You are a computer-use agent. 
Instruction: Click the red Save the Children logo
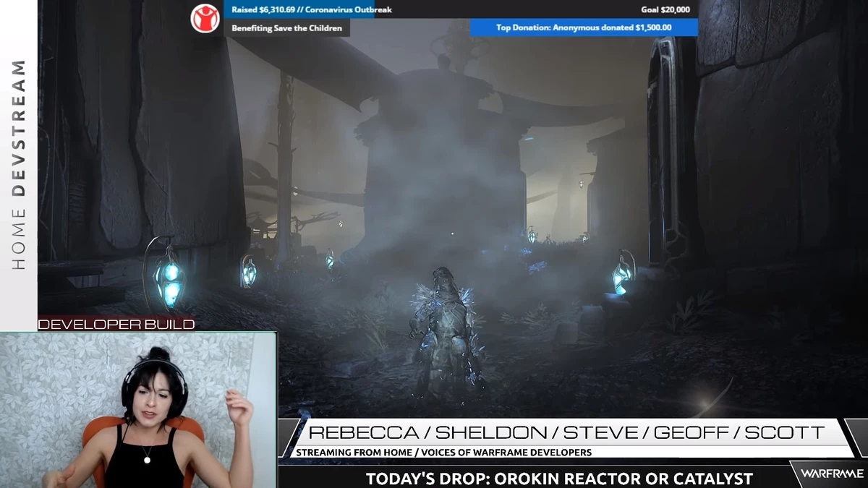click(x=205, y=18)
